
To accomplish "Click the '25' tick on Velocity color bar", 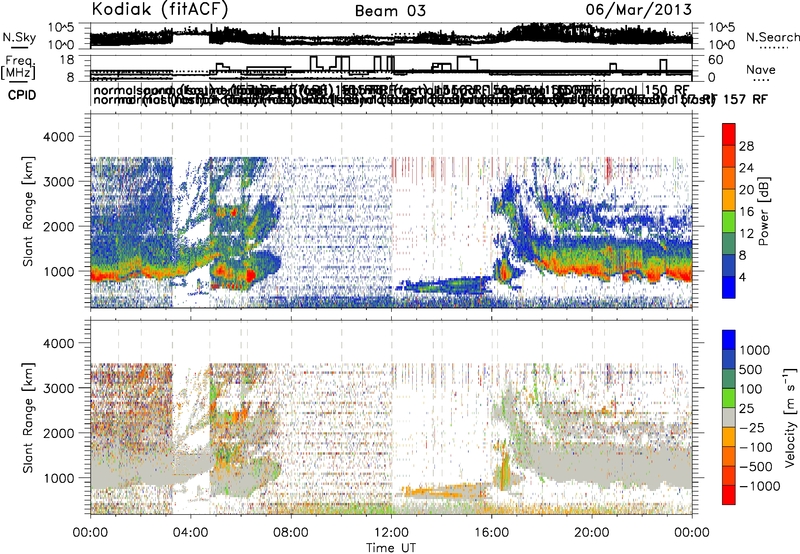I will [x=746, y=408].
